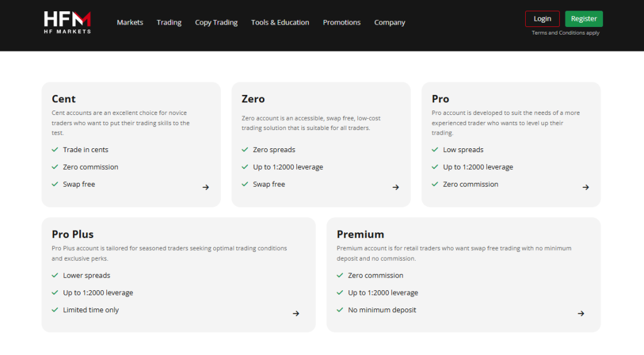Click the checkmark beside Trade in cents

coord(55,150)
